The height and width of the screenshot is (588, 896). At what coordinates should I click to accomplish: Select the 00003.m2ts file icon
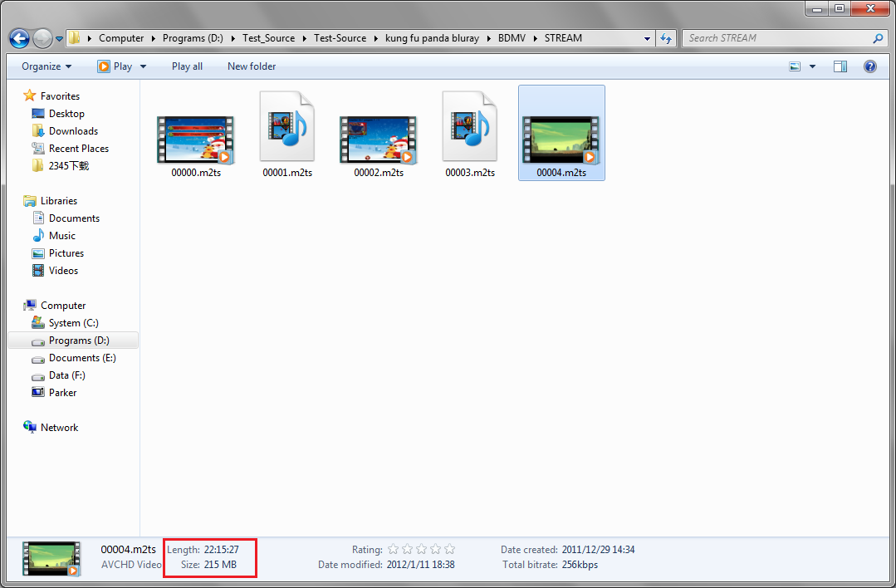pyautogui.click(x=470, y=127)
